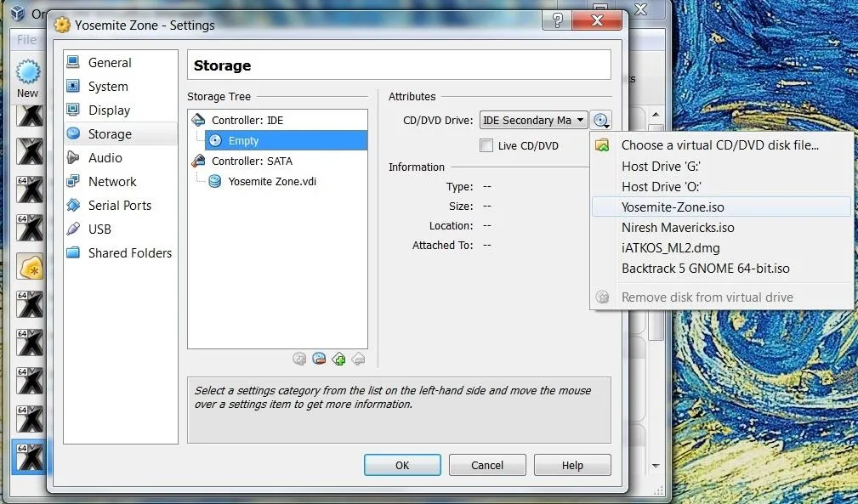Click the 'Location:' information label
Screen dimensions: 858x504
(x=452, y=226)
